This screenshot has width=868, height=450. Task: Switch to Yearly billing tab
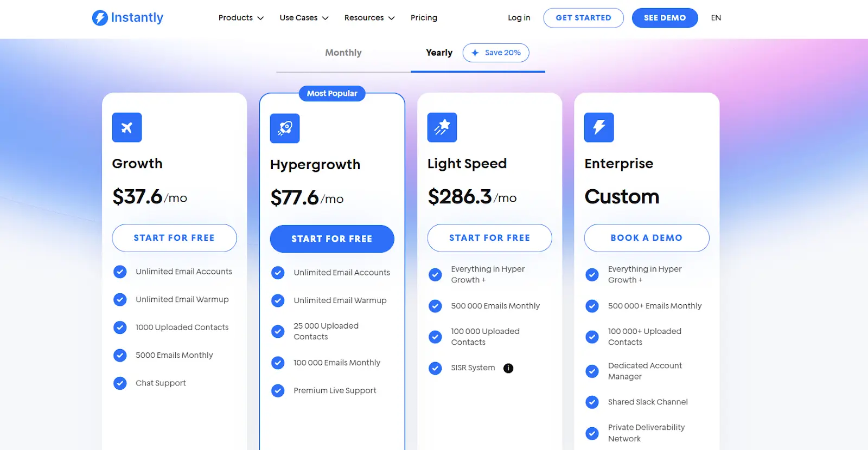[x=439, y=53]
